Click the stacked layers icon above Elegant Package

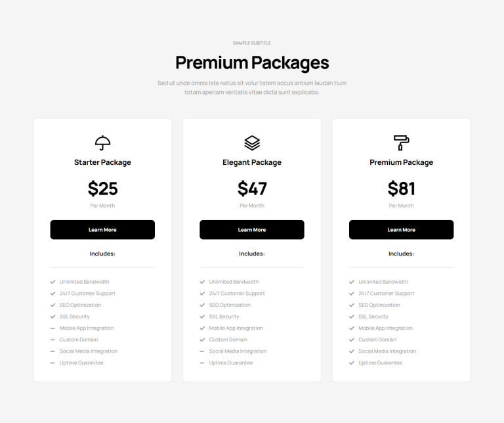tap(252, 143)
